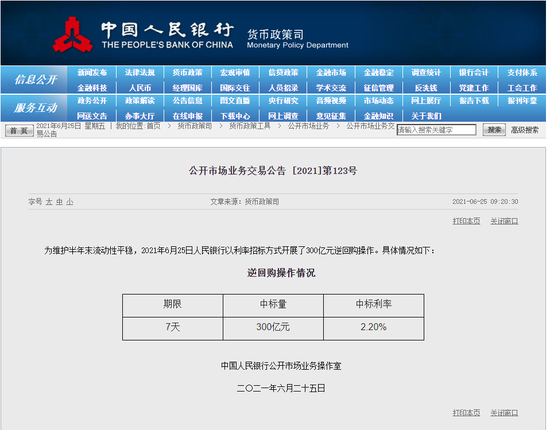Go to 货币政策司 in the breadcrumb
This screenshot has height=430, width=550.
pos(195,126)
